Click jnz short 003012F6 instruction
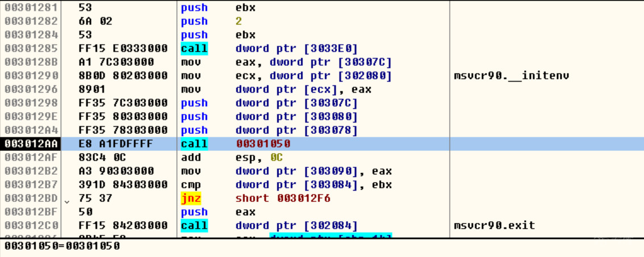The width and height of the screenshot is (644, 257). 255,199
